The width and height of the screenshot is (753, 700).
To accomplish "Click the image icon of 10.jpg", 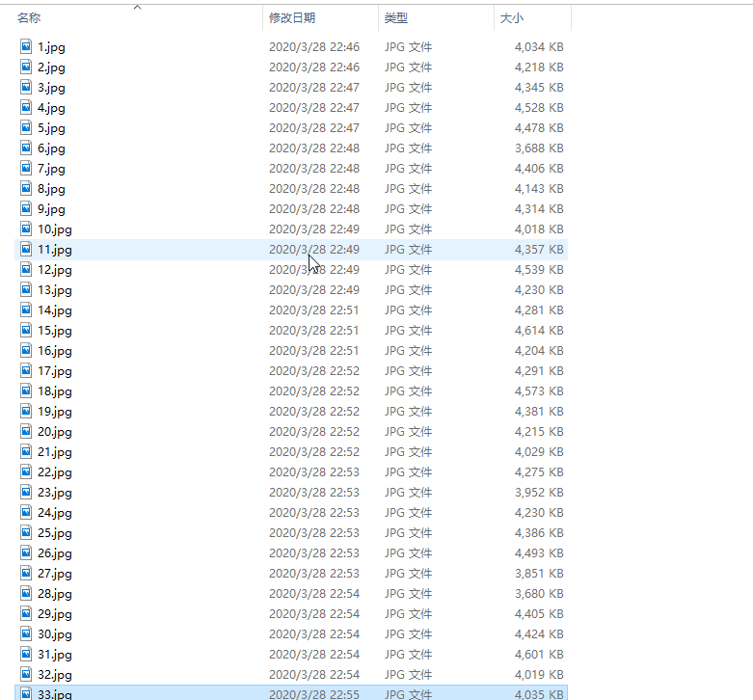I will 26,229.
